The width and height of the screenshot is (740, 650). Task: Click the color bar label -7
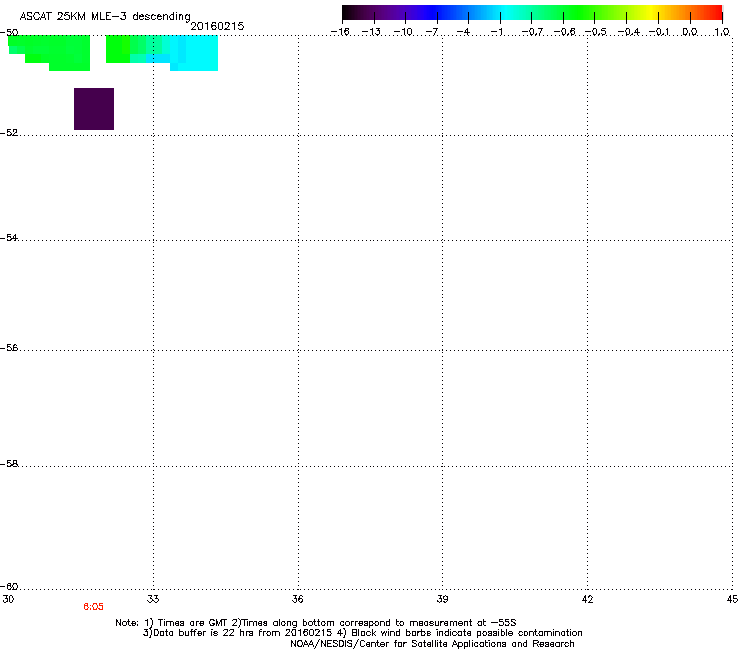click(x=431, y=32)
